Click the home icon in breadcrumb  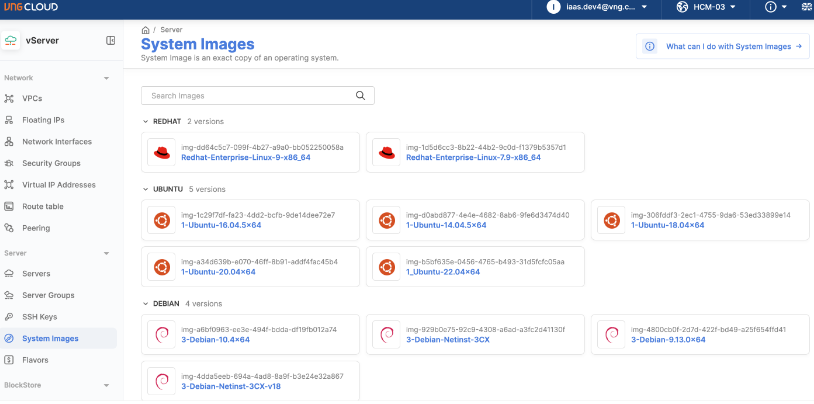click(x=146, y=31)
